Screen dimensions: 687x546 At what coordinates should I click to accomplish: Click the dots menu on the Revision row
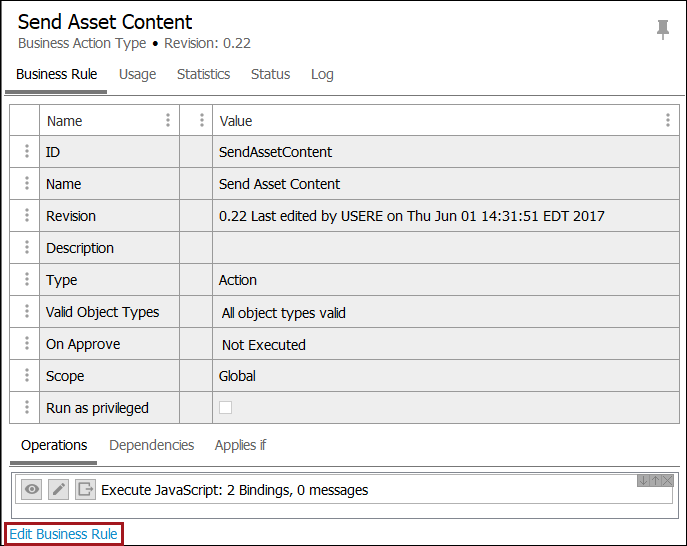tap(26, 217)
